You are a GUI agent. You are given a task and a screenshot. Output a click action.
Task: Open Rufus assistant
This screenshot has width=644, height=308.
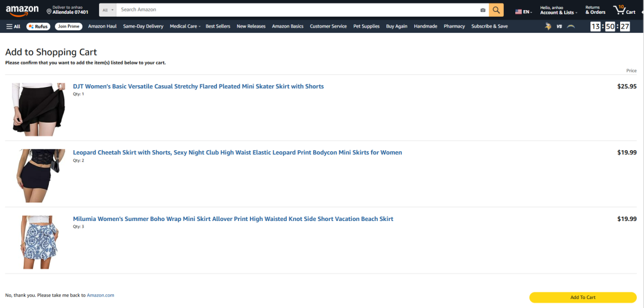(x=38, y=26)
